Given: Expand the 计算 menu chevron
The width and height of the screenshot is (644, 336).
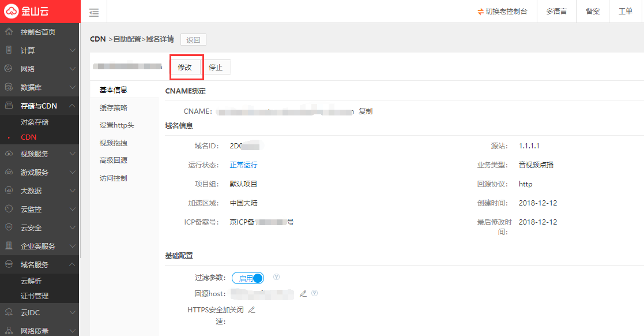Looking at the screenshot, I should coord(72,50).
